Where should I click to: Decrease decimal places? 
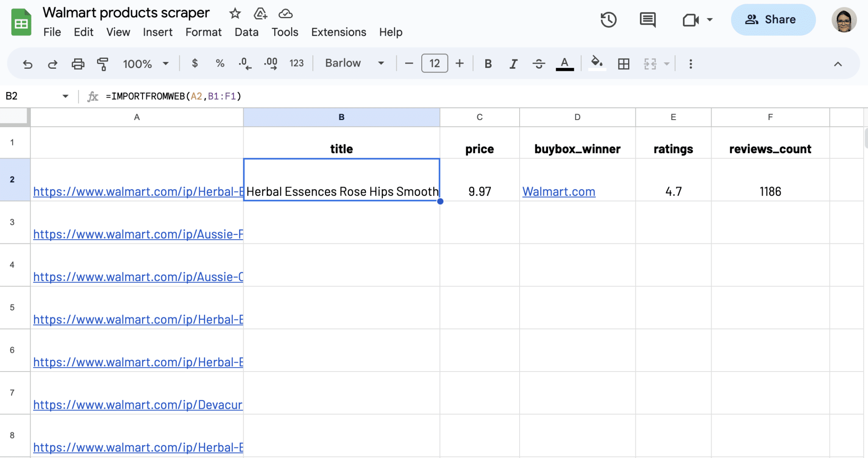pyautogui.click(x=245, y=64)
